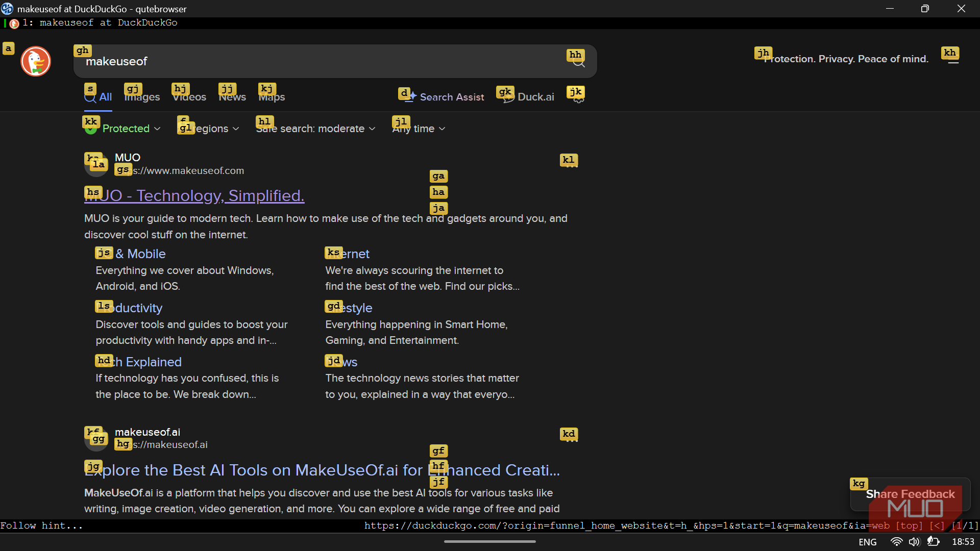Expand Safe search: moderate dropdown

click(x=315, y=129)
